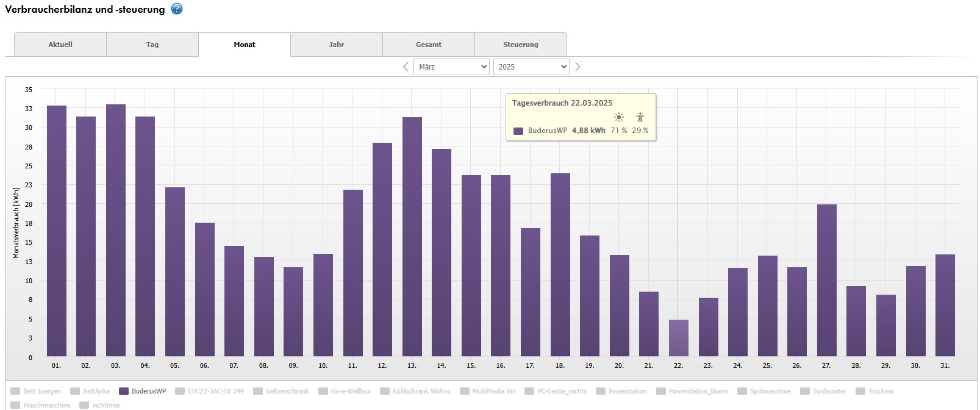This screenshot has width=980, height=410.
Task: Click the bar for day 31.
Action: coord(945,306)
